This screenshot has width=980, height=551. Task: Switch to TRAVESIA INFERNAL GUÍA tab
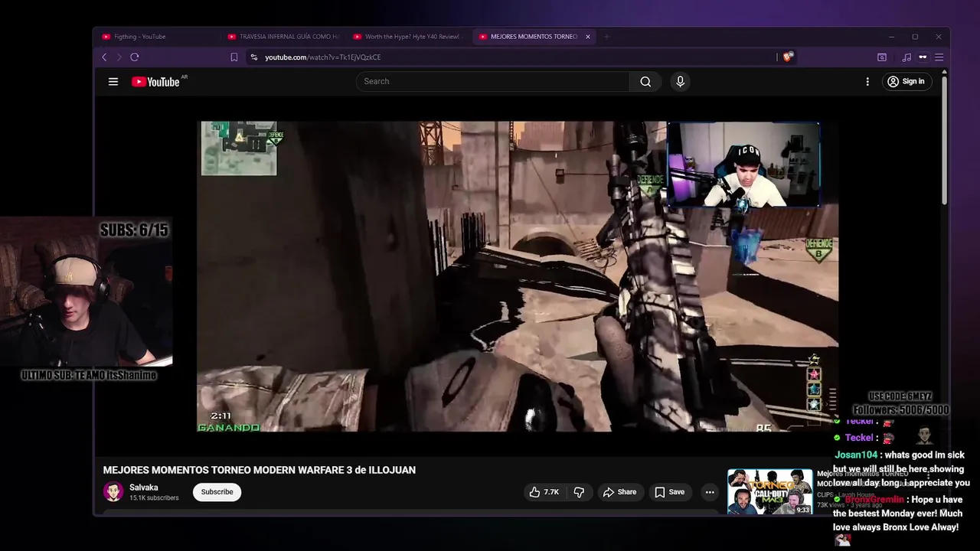(282, 37)
